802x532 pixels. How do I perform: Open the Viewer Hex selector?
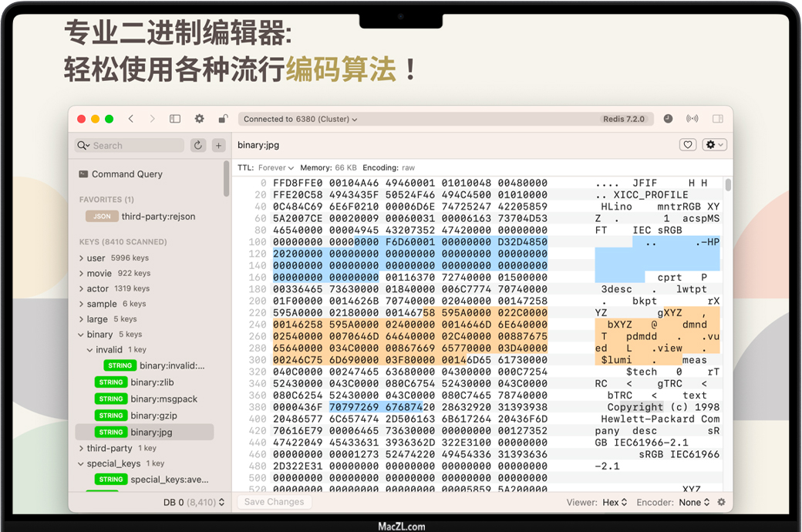615,502
